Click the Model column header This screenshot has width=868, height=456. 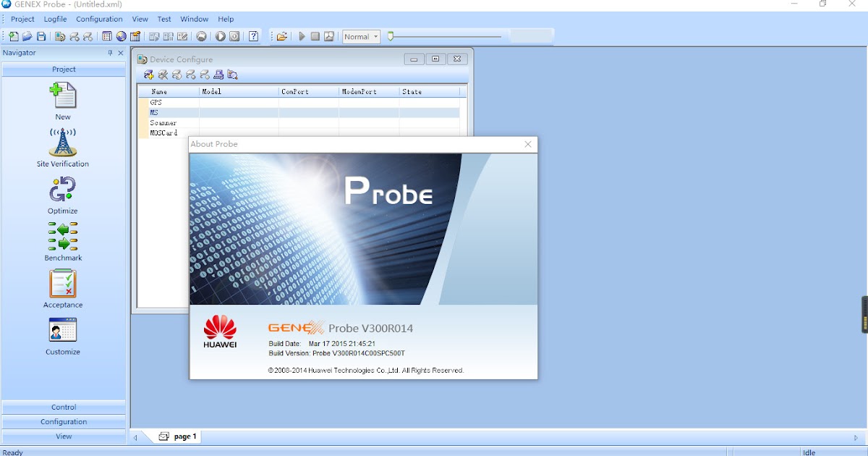point(239,92)
